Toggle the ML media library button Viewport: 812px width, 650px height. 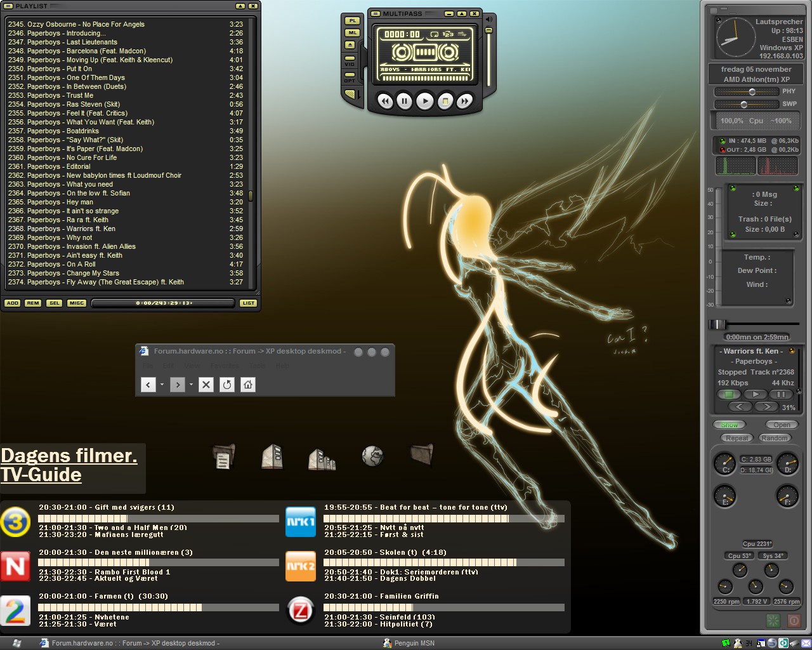352,33
